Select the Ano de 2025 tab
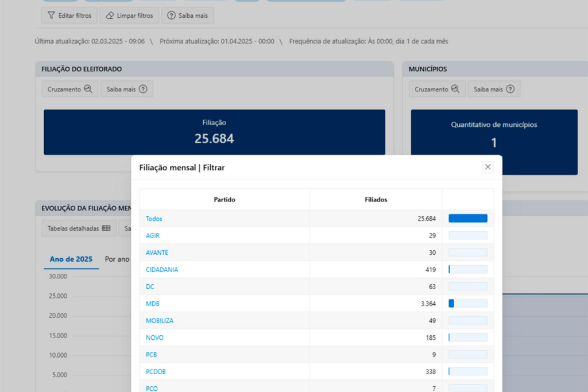 point(71,259)
